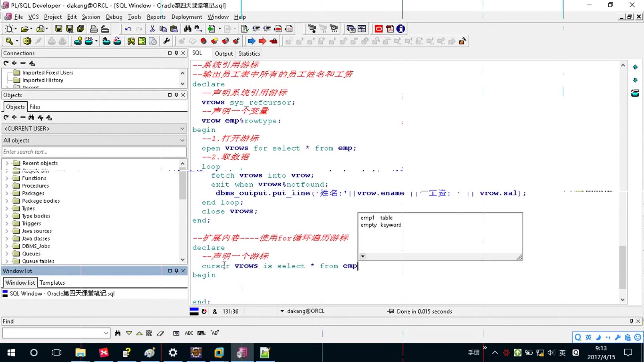Open the Session menu

[x=91, y=17]
